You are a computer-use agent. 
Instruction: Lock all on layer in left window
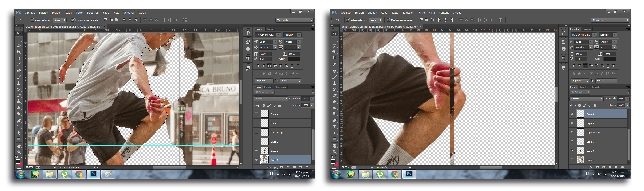click(279, 105)
